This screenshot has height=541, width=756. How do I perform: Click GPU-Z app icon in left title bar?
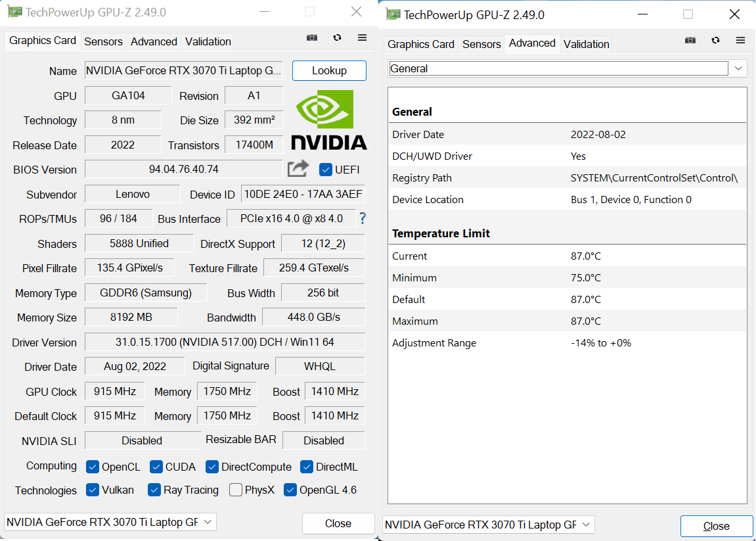tap(15, 12)
